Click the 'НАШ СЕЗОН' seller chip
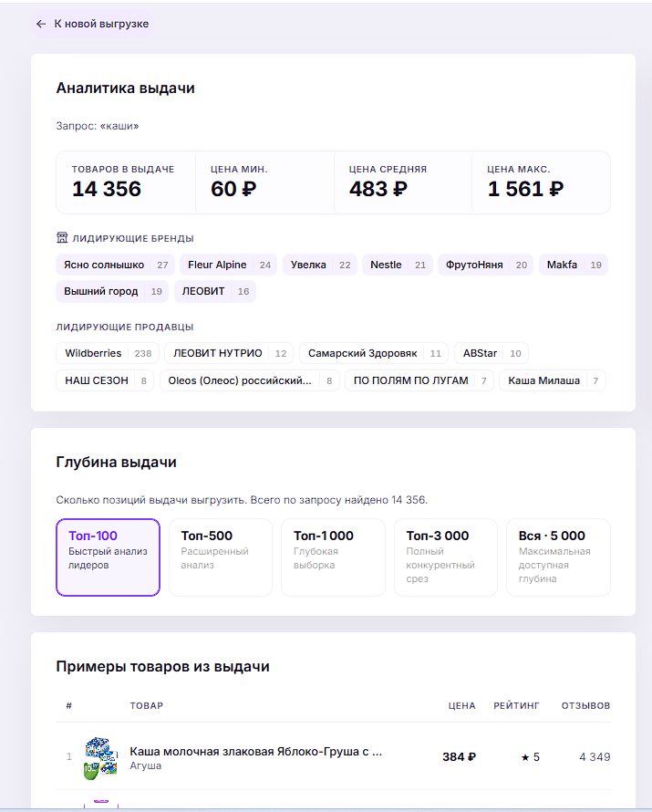Viewport: 652px width, 812px height. [105, 380]
